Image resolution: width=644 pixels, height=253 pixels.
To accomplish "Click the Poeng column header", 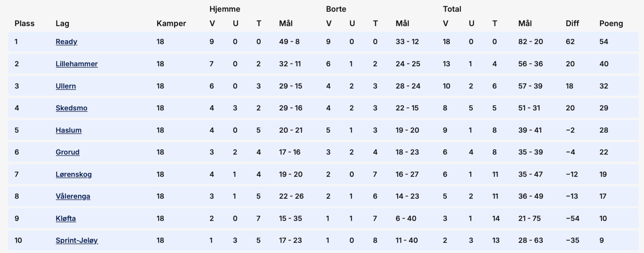I will [611, 24].
